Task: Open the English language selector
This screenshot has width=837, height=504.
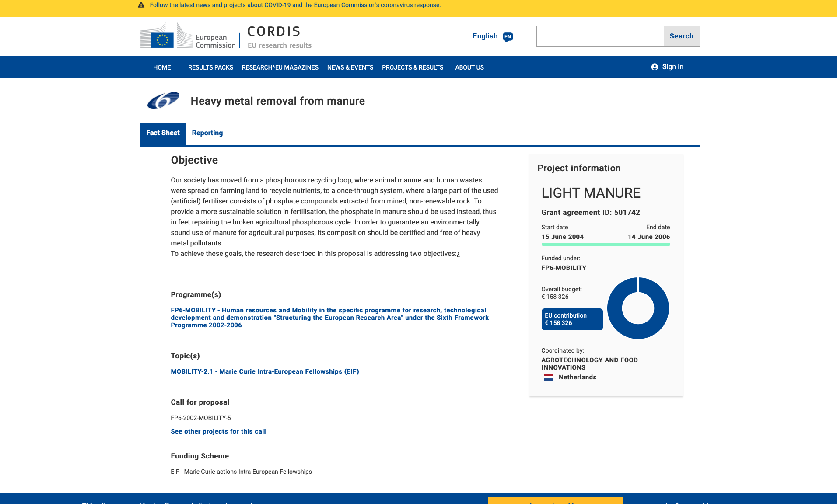Action: [485, 36]
